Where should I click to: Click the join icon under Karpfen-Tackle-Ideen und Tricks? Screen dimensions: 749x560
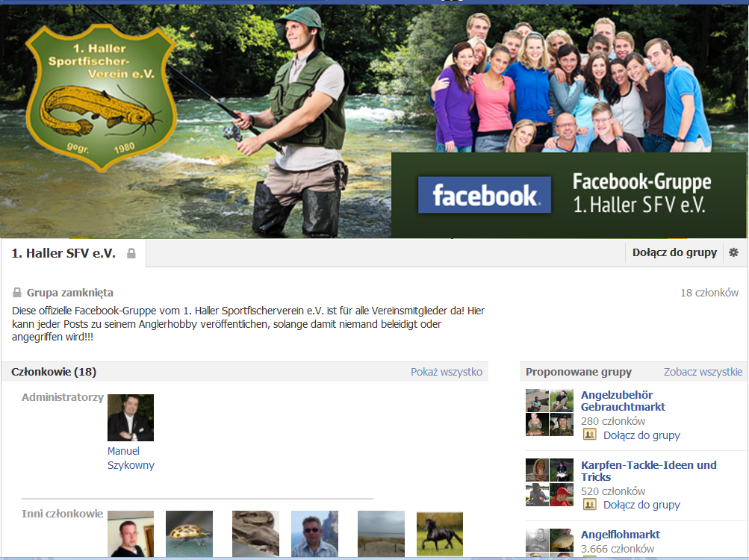tap(590, 504)
